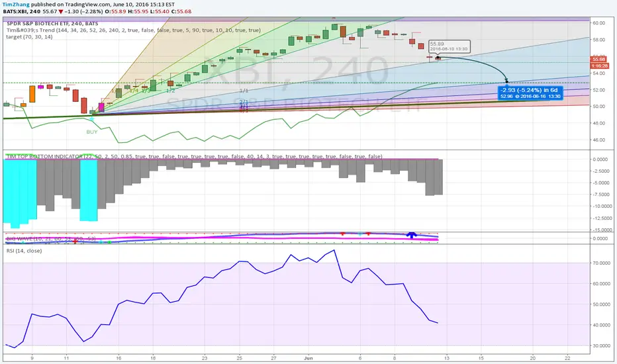
Task: Click the 58.00 price axis value
Action: 598,40
